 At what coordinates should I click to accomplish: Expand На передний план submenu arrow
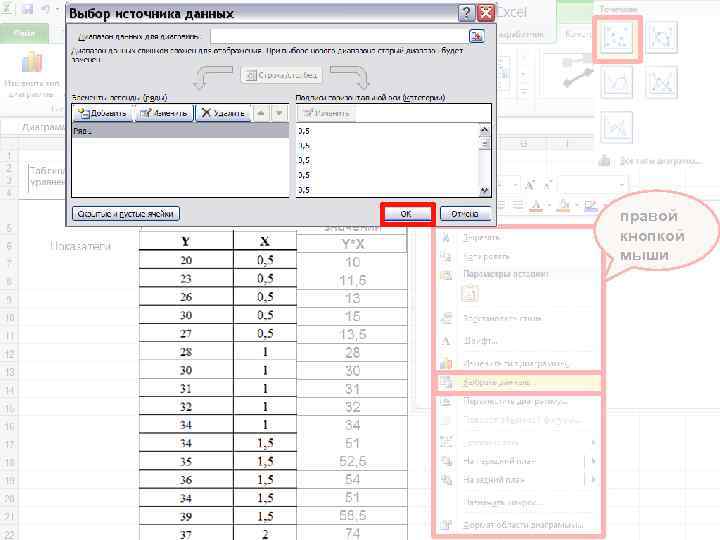(x=593, y=461)
